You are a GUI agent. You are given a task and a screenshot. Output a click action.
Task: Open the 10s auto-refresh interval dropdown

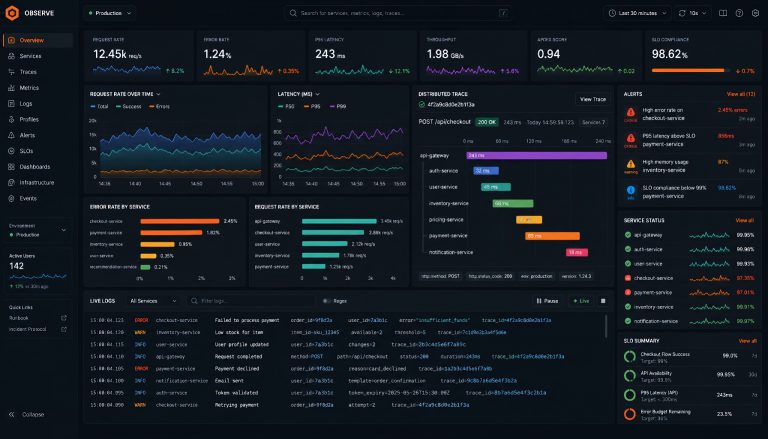pyautogui.click(x=693, y=13)
